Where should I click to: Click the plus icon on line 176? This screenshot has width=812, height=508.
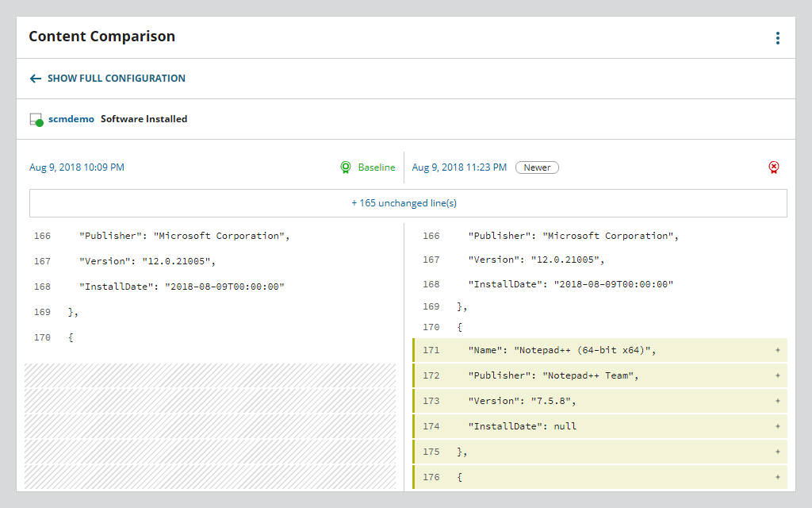click(776, 477)
